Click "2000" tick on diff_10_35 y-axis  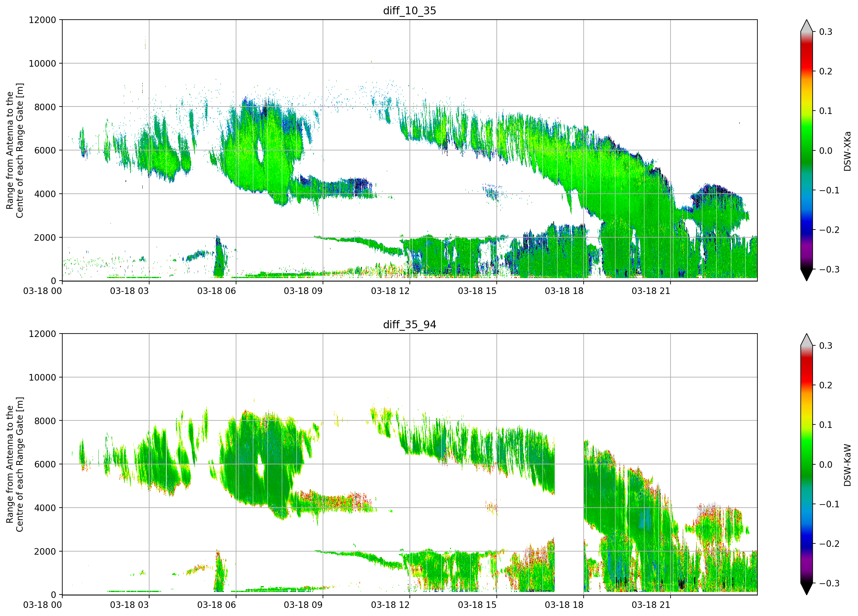coord(45,237)
